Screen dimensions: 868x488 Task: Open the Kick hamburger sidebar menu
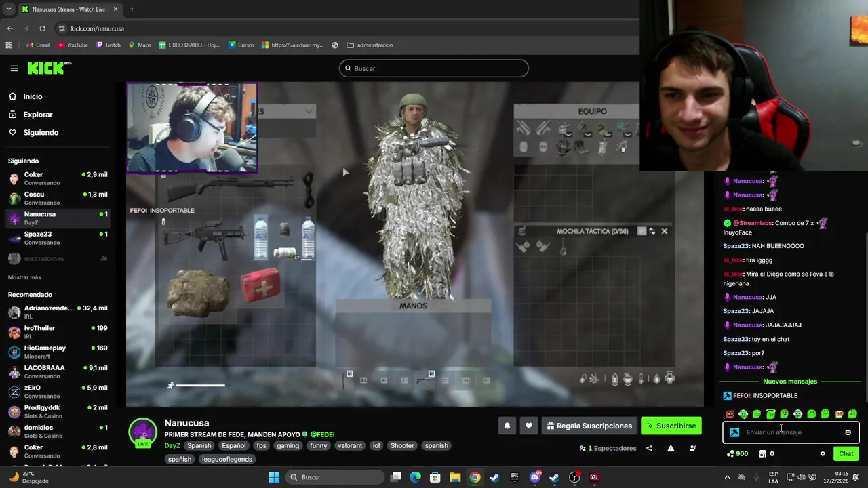click(14, 68)
